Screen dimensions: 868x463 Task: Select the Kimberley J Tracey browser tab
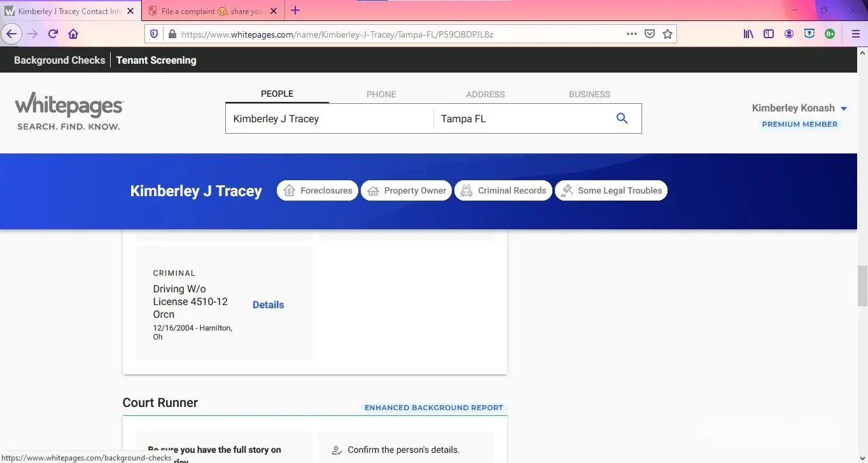click(70, 11)
